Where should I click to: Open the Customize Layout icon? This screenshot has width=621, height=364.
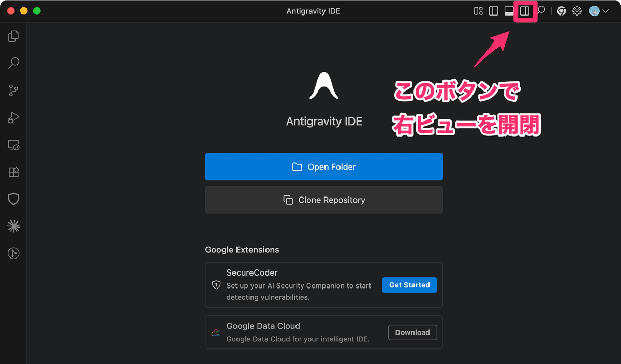(x=478, y=11)
